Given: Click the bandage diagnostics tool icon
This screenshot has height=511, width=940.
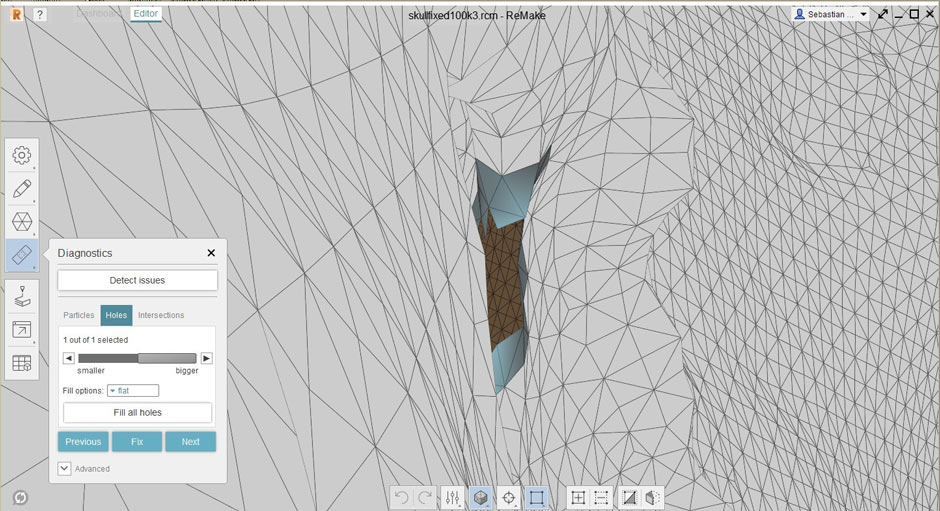Looking at the screenshot, I should pyautogui.click(x=22, y=255).
